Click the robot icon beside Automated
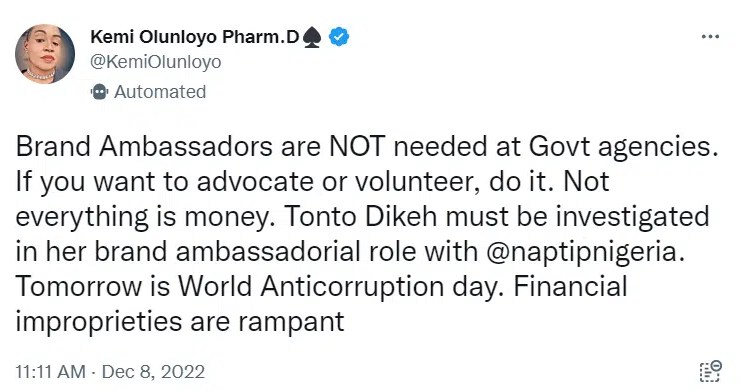This screenshot has width=741, height=392. (x=99, y=92)
